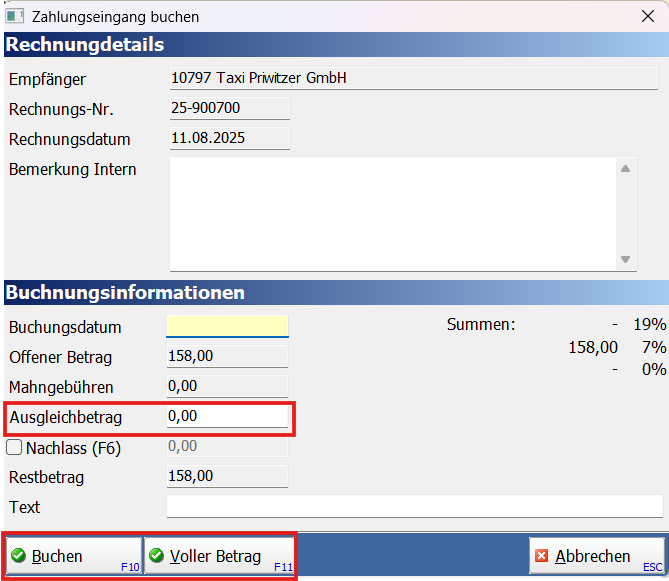Select the Mahngebühren field
This screenshot has width=669, height=581.
pyautogui.click(x=227, y=386)
